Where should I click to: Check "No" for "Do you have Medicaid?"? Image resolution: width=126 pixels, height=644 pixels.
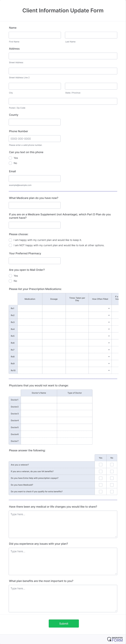click(112, 485)
